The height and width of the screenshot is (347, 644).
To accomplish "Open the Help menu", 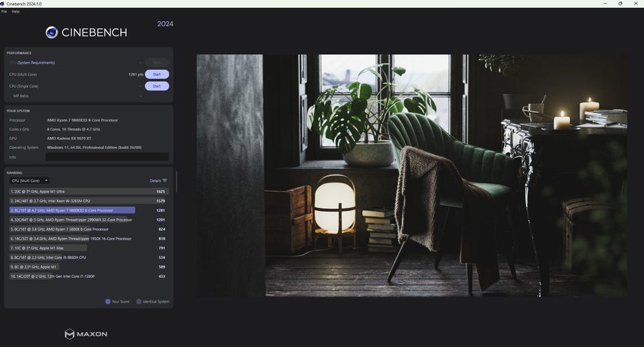I will (x=15, y=11).
